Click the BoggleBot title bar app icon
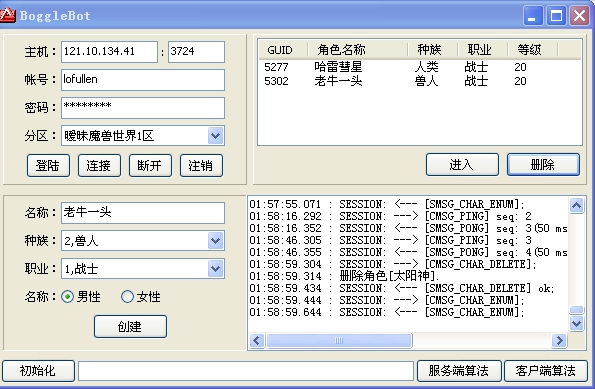The height and width of the screenshot is (389, 595). (x=7, y=15)
